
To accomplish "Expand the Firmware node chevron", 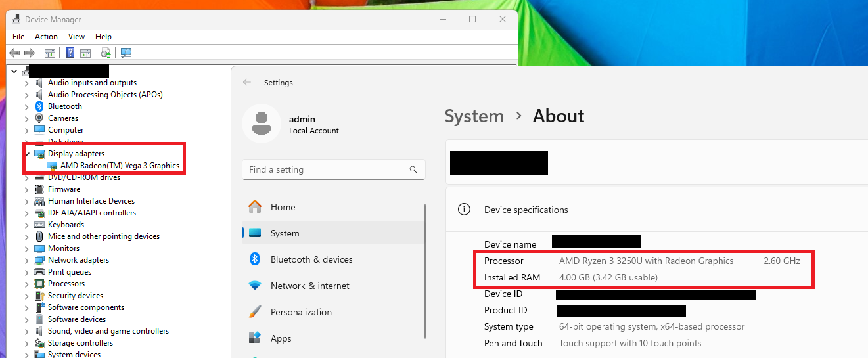I will (26, 189).
